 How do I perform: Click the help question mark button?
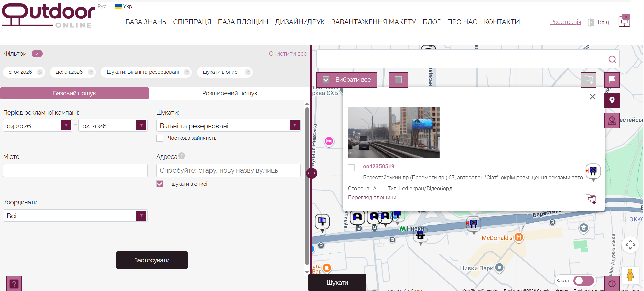pos(14,284)
